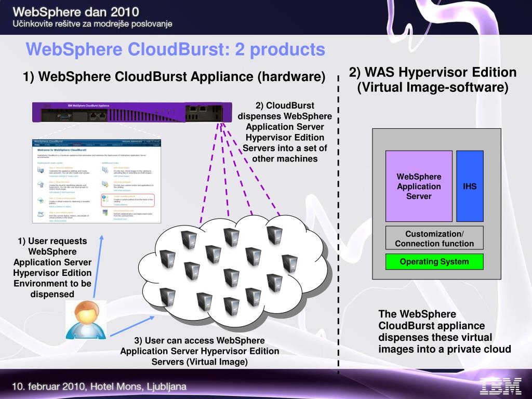Click the Setup the appliance step icon
The image size is (532, 399).
coord(41,170)
